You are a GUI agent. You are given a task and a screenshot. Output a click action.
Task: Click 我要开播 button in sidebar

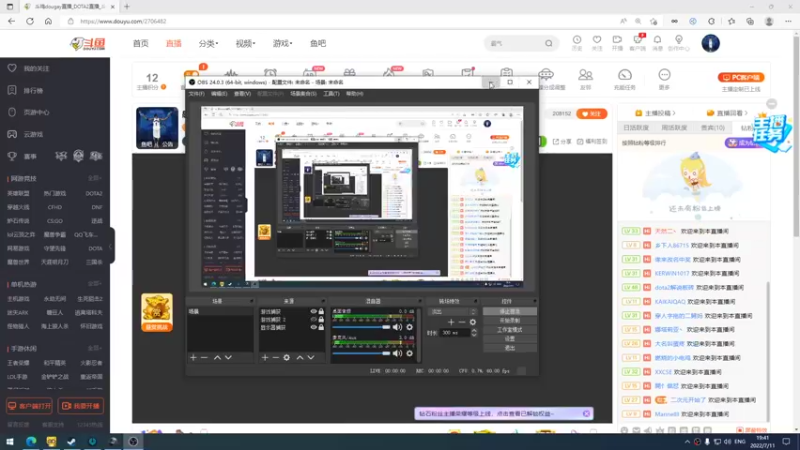click(81, 406)
